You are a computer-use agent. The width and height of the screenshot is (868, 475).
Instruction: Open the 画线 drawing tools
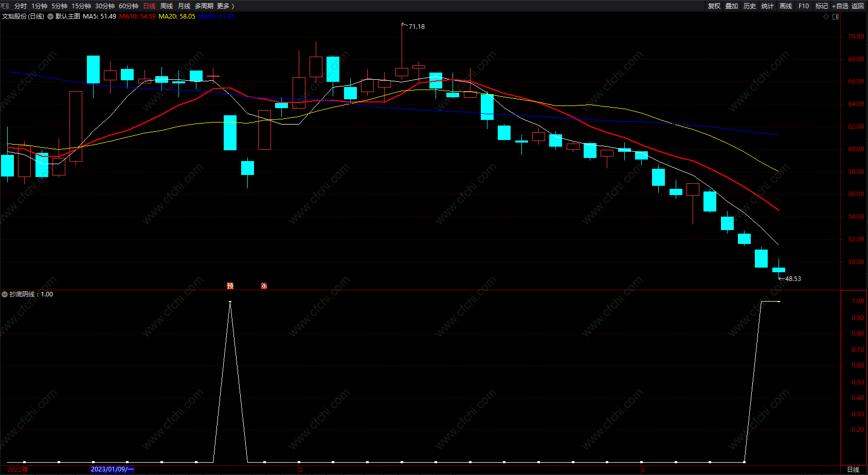[x=786, y=6]
